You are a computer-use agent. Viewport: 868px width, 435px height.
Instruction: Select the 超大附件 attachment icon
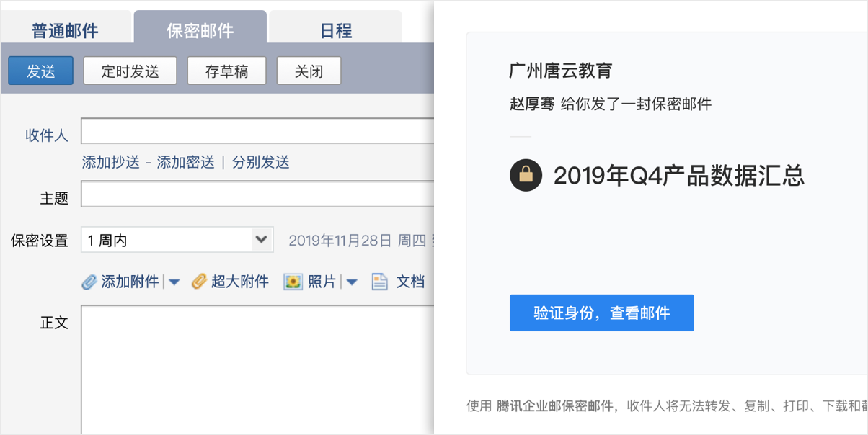200,282
